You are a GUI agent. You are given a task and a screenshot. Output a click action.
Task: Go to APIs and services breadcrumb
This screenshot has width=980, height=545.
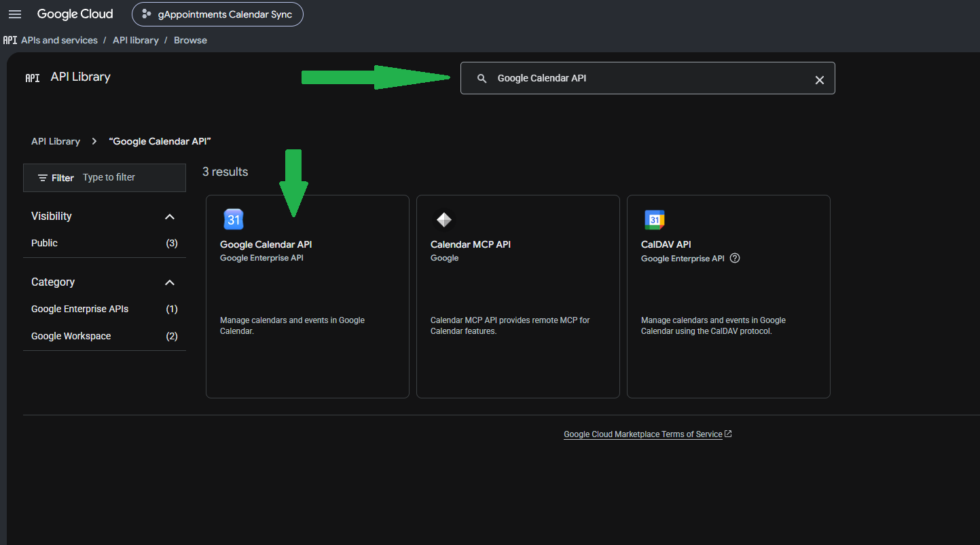pos(59,40)
